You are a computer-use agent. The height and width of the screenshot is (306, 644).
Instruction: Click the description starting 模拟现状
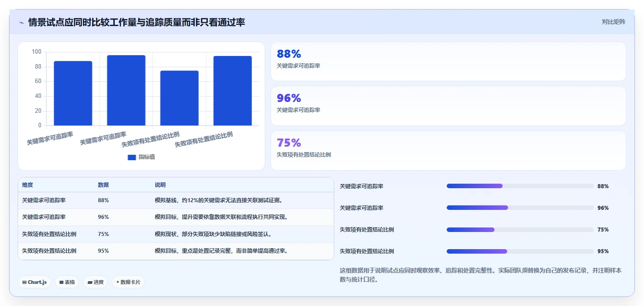(213, 234)
